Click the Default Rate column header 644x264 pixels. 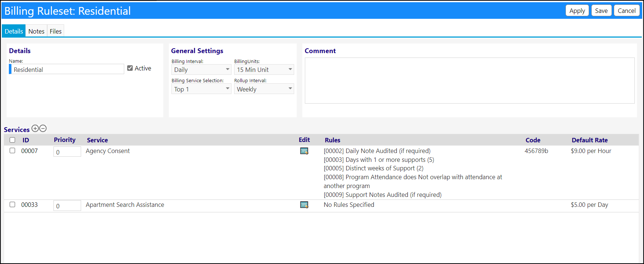tap(589, 140)
